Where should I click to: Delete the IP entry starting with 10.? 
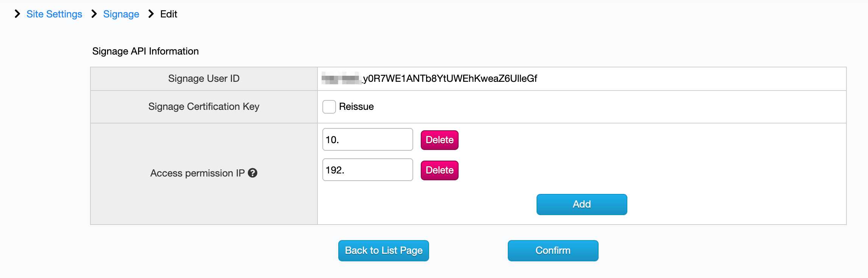[439, 140]
